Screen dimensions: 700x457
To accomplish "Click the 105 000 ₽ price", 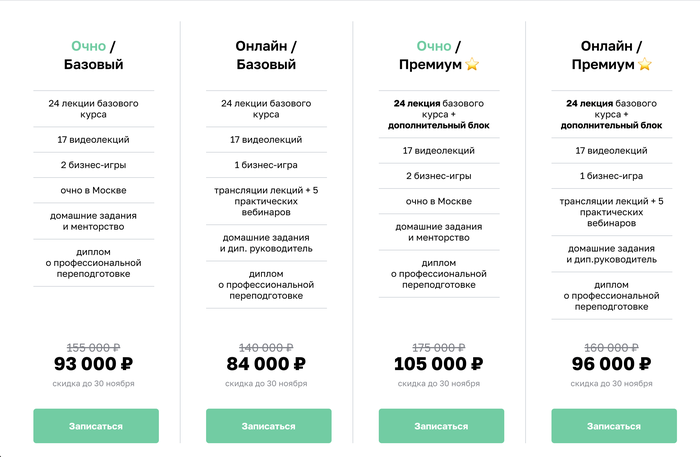I will click(439, 364).
